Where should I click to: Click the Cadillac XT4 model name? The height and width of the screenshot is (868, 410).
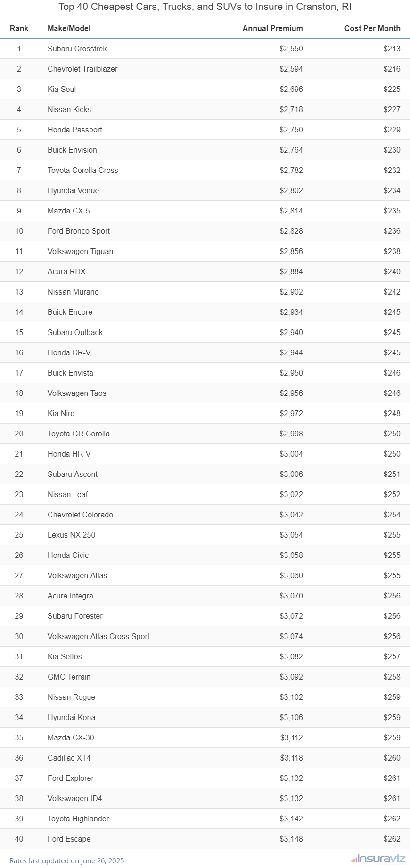tap(69, 758)
